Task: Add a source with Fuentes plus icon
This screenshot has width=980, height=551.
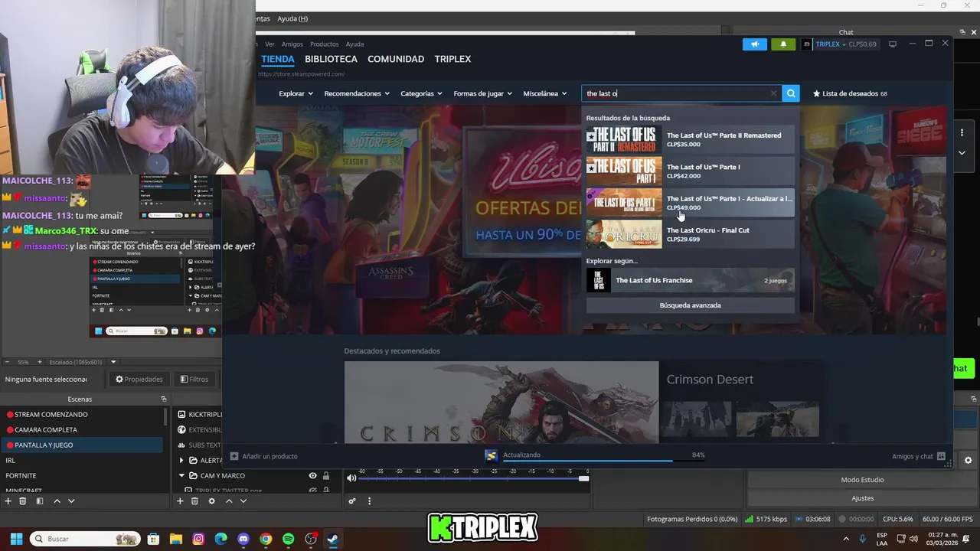Action: [180, 501]
